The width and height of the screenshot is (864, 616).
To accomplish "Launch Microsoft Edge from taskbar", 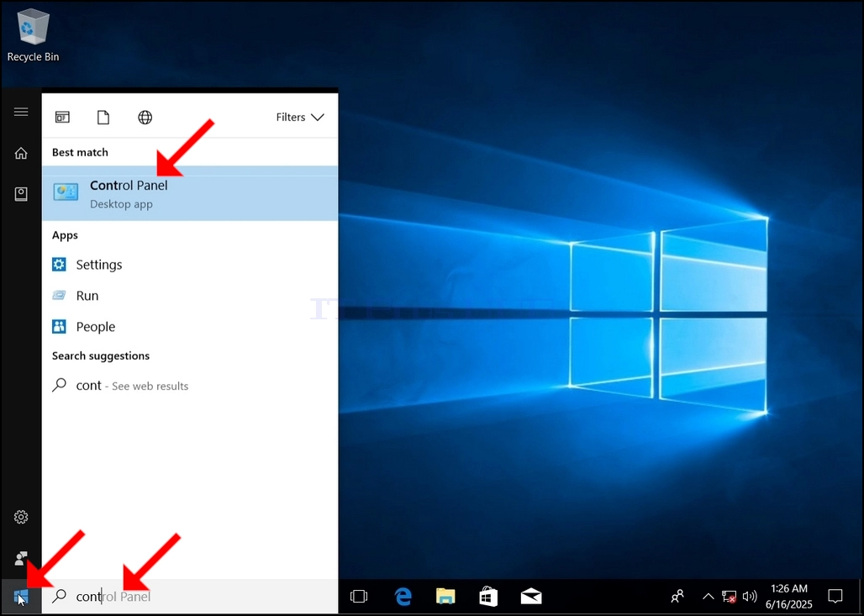I will [x=403, y=596].
